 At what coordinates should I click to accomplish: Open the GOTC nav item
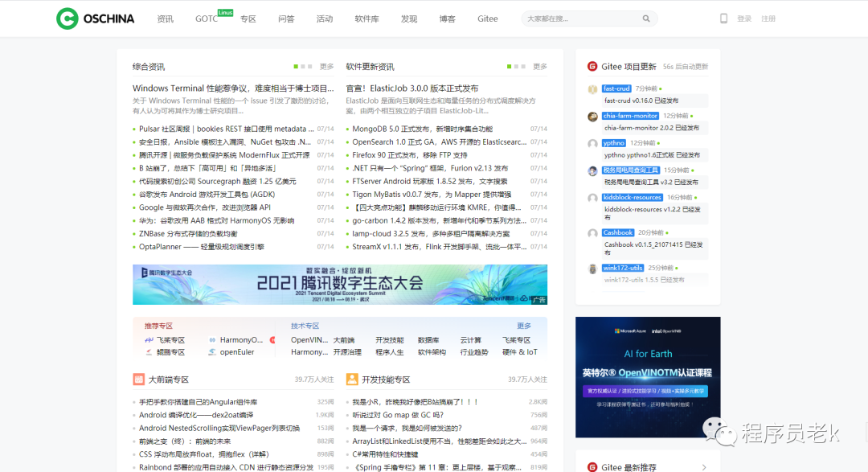click(x=207, y=18)
